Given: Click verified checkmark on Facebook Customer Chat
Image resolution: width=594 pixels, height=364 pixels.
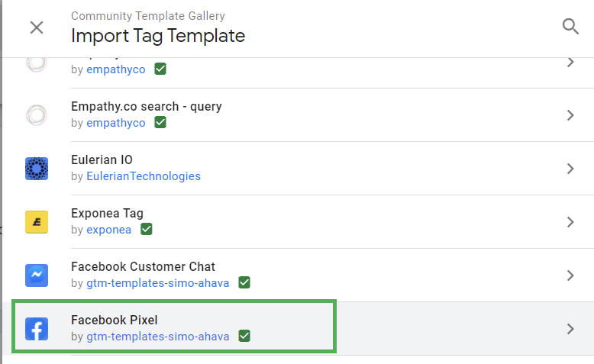Looking at the screenshot, I should click(x=244, y=282).
